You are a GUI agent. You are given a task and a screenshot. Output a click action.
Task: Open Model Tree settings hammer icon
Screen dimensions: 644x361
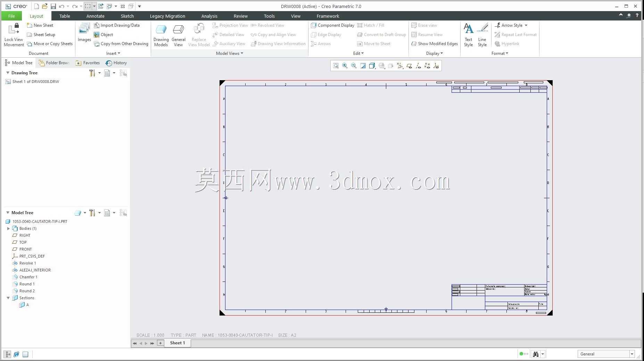coord(92,213)
